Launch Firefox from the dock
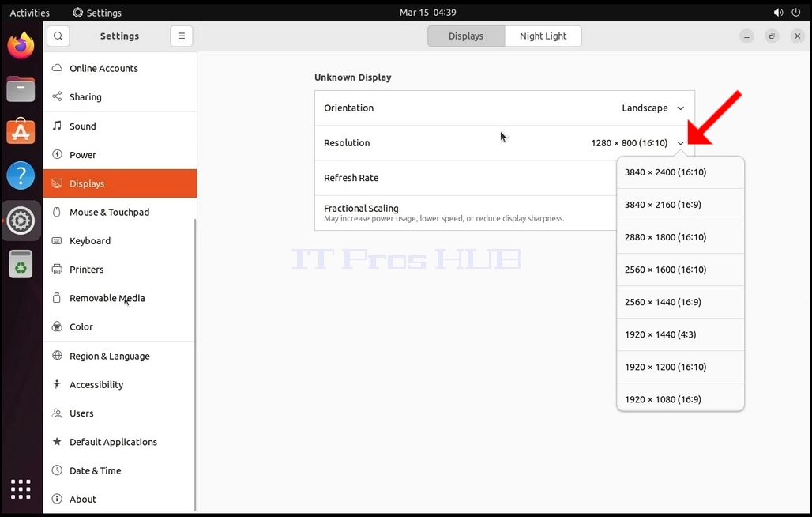812x517 pixels. pyautogui.click(x=21, y=46)
